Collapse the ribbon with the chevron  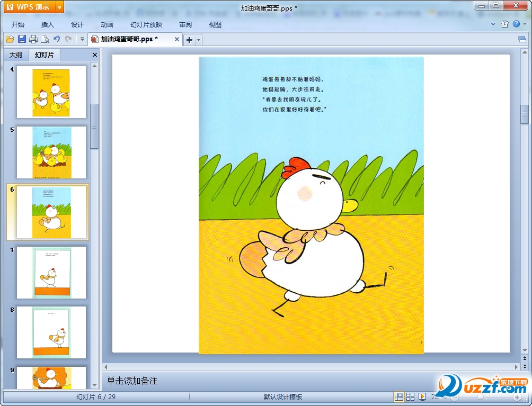(493, 24)
